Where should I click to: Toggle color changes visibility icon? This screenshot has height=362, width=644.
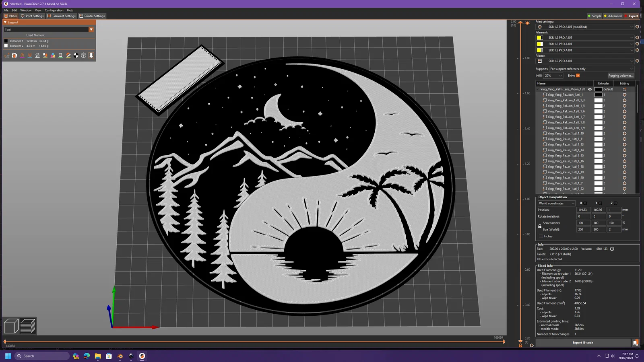pos(53,56)
